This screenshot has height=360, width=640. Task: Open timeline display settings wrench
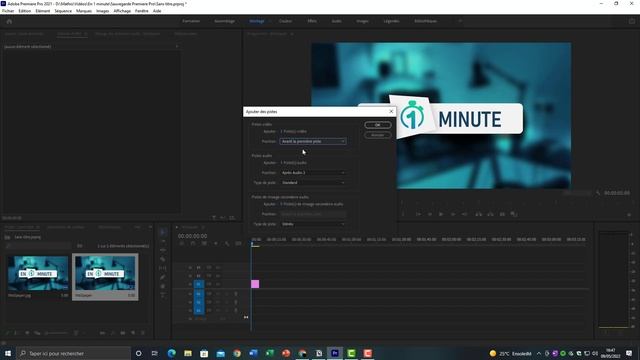click(227, 244)
